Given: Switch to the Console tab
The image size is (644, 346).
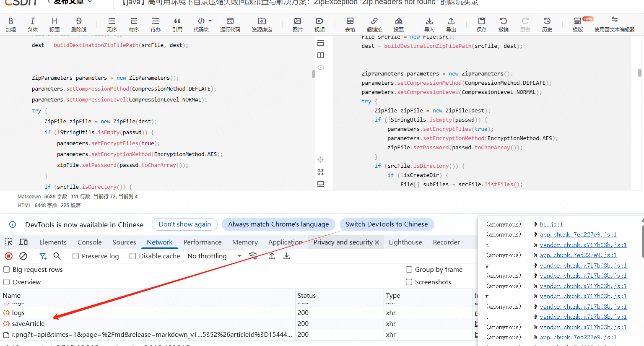Looking at the screenshot, I should [89, 242].
